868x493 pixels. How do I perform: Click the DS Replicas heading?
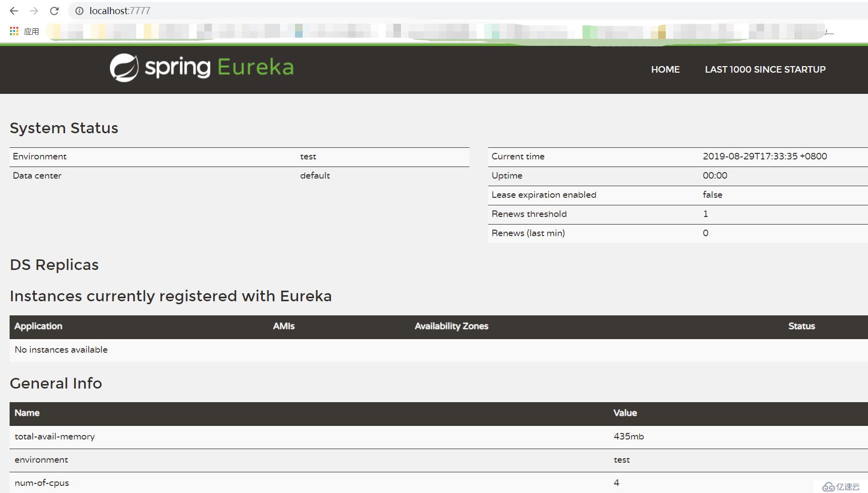click(x=54, y=265)
